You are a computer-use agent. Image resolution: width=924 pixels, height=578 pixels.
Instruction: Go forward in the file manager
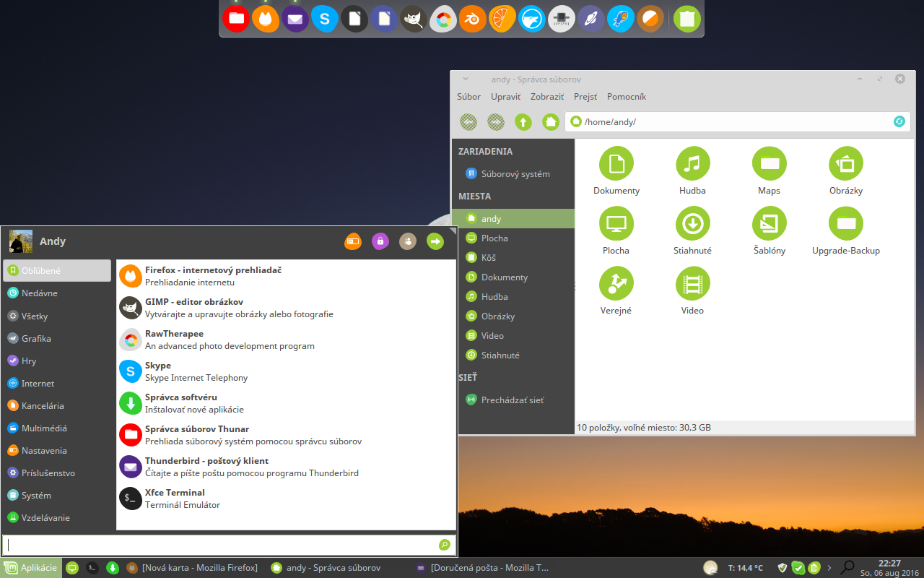[x=496, y=121]
